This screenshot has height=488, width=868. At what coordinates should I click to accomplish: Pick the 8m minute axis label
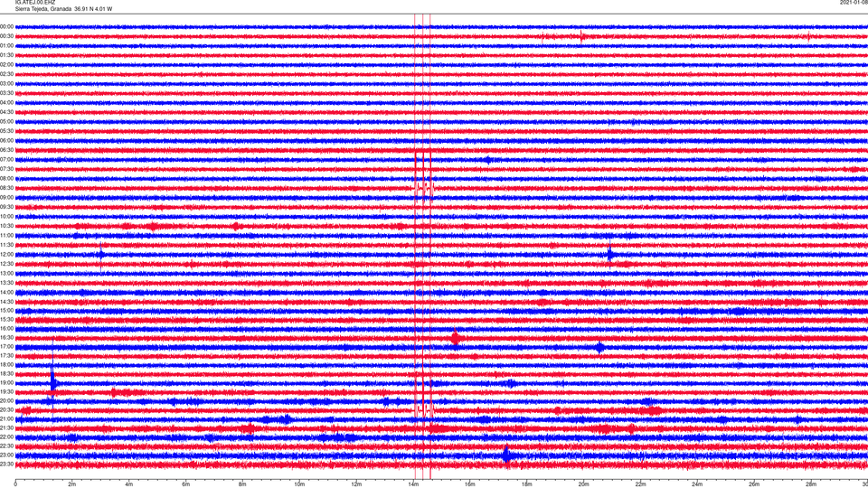242,484
